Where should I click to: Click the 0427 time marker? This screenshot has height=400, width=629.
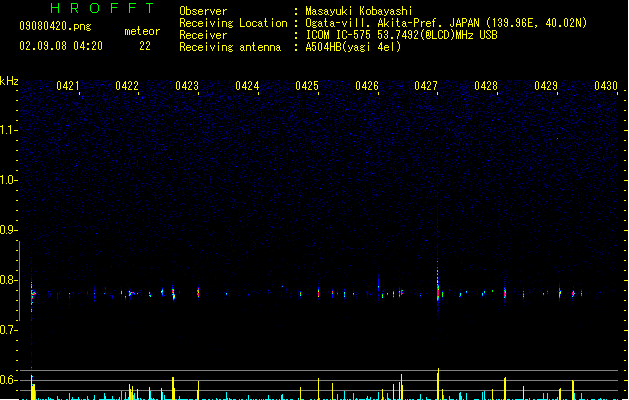tap(426, 86)
